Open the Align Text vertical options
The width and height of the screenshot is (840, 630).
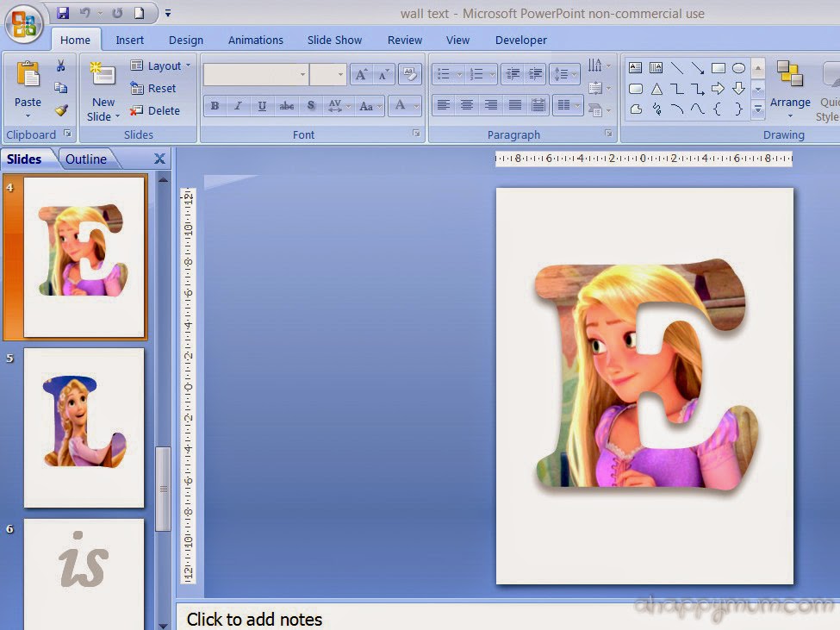[x=599, y=88]
